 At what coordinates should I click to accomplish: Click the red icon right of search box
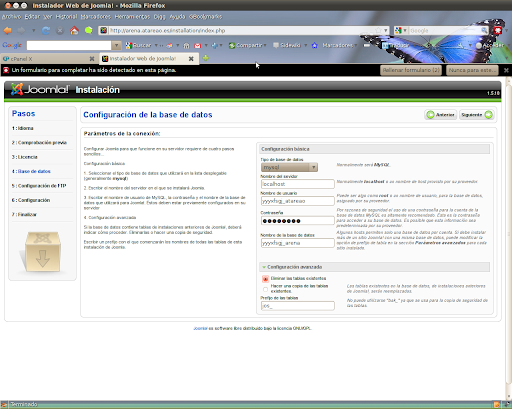[x=498, y=30]
